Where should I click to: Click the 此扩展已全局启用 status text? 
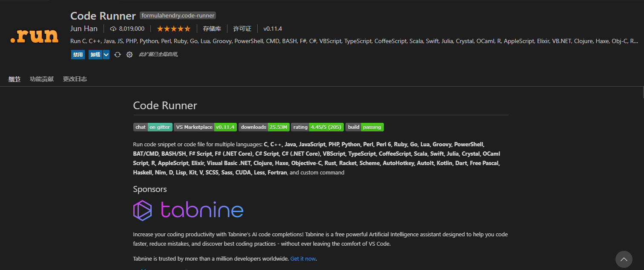pos(158,55)
